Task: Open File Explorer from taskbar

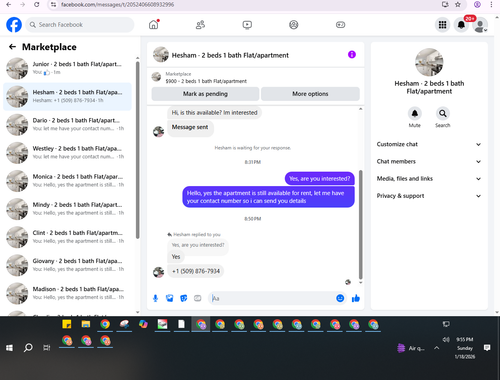Action: coord(86,324)
